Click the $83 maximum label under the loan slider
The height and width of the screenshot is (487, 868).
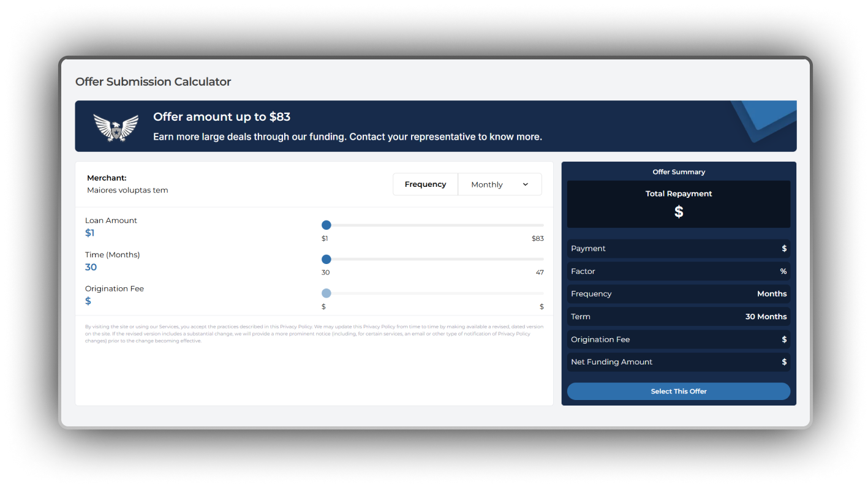click(x=537, y=238)
